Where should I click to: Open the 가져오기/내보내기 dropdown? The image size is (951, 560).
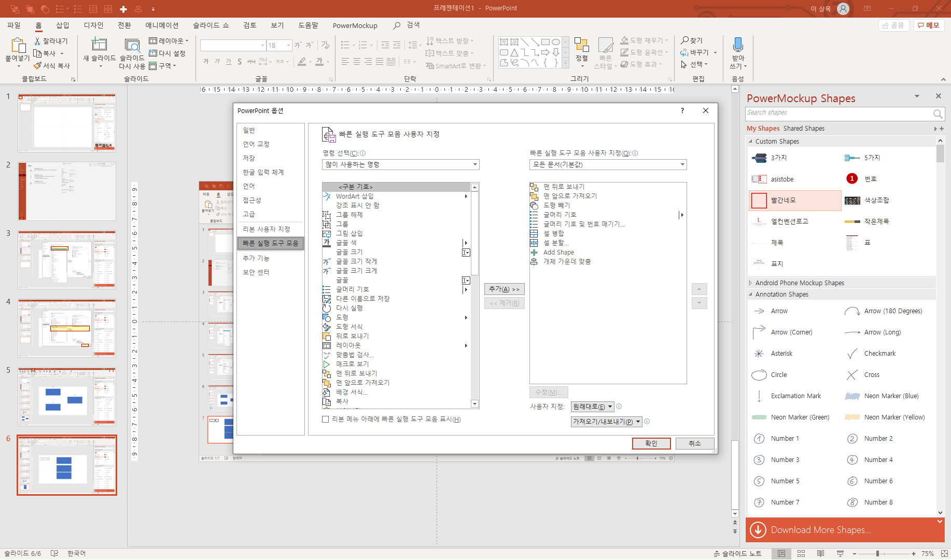pos(607,422)
